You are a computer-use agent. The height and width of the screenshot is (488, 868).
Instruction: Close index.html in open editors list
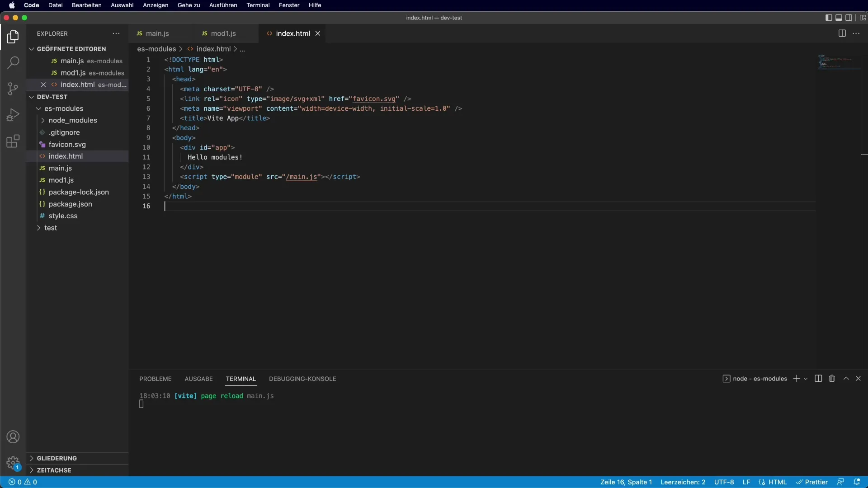[43, 84]
